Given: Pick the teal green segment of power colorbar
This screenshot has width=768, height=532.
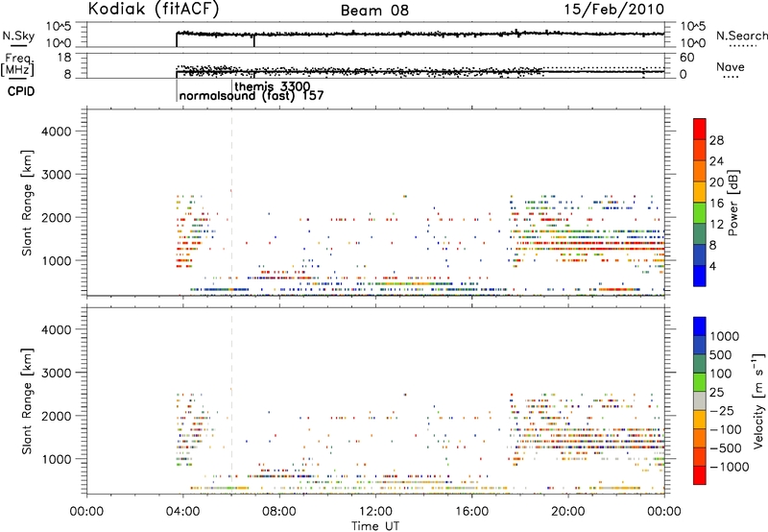Looking at the screenshot, I should (700, 234).
